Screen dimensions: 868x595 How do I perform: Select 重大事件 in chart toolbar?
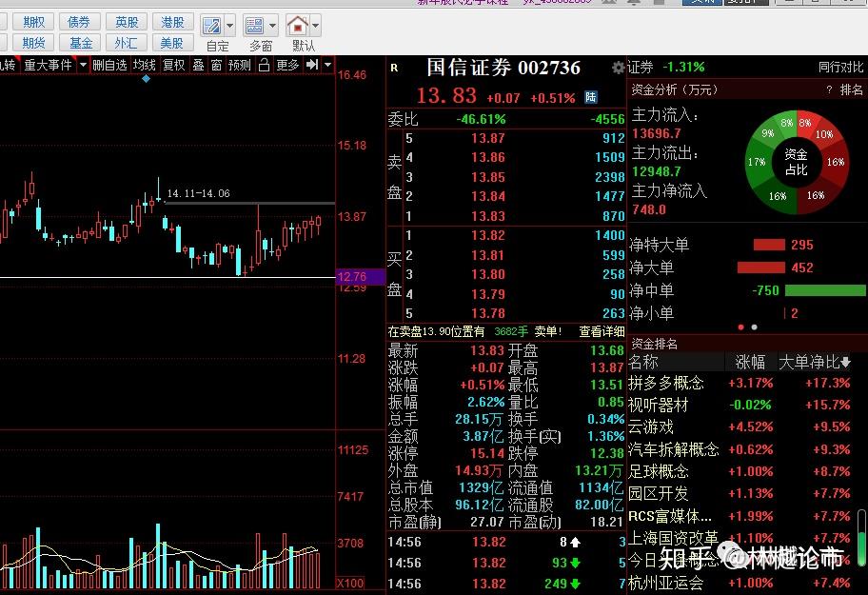click(48, 66)
